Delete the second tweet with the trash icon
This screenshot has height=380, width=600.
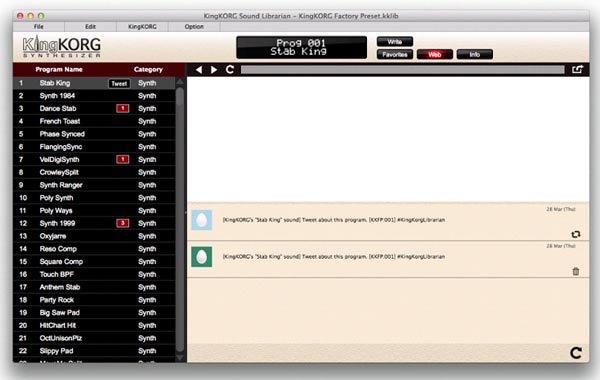(x=576, y=271)
